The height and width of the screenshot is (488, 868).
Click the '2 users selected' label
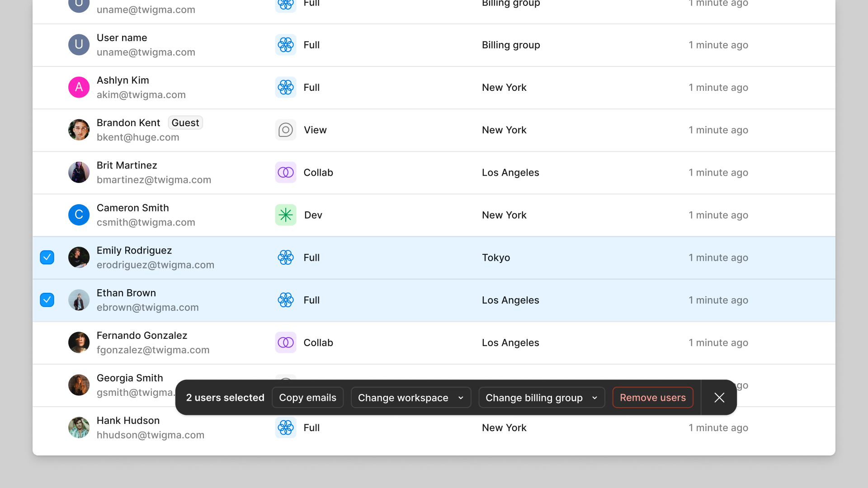coord(225,398)
